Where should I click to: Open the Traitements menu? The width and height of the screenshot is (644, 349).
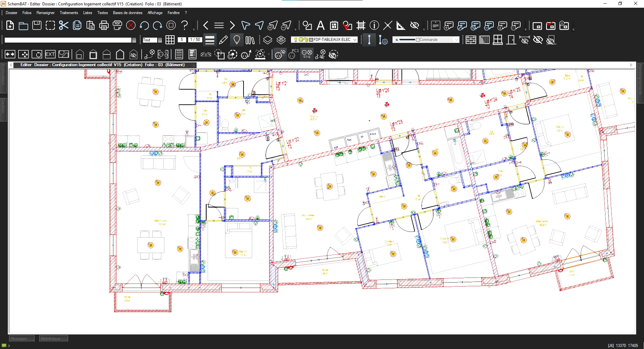click(68, 13)
